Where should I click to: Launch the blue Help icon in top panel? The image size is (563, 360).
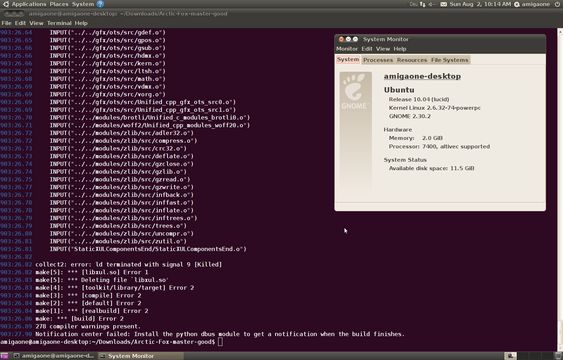click(101, 4)
